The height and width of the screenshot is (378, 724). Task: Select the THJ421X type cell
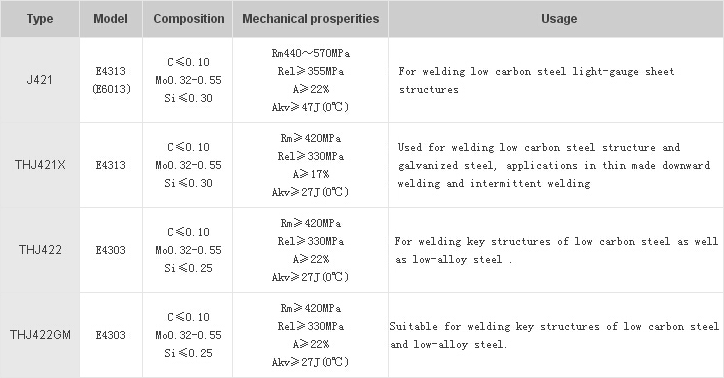[x=40, y=165]
